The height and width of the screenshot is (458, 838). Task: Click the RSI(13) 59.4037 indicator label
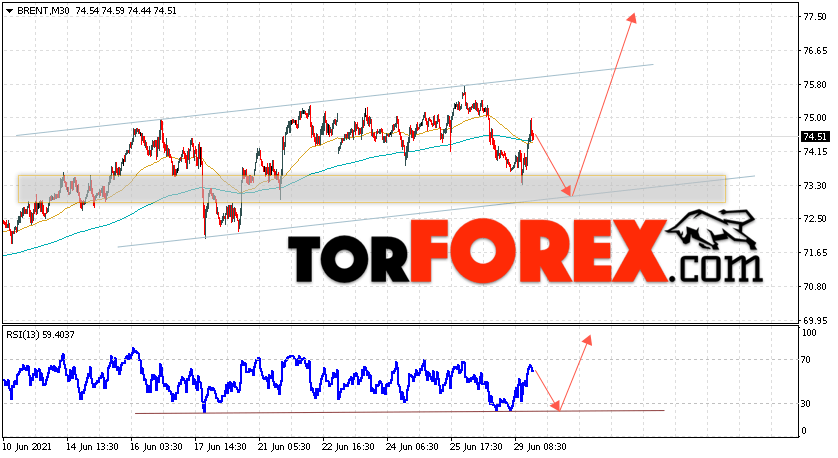(x=41, y=335)
